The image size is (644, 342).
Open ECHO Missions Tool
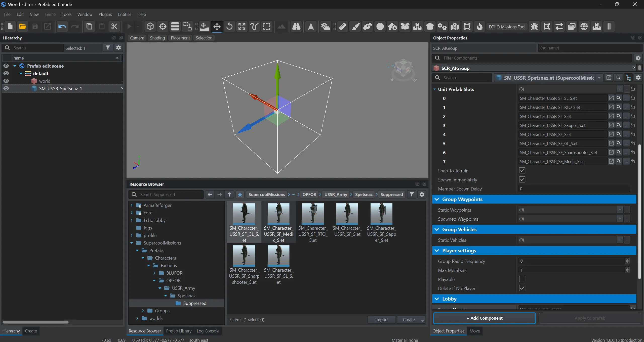(x=507, y=27)
